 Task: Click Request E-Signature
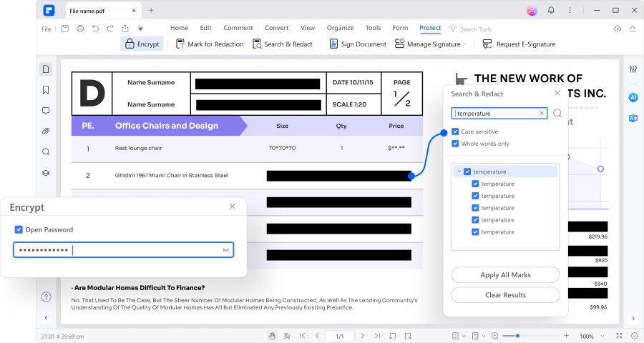pos(519,44)
